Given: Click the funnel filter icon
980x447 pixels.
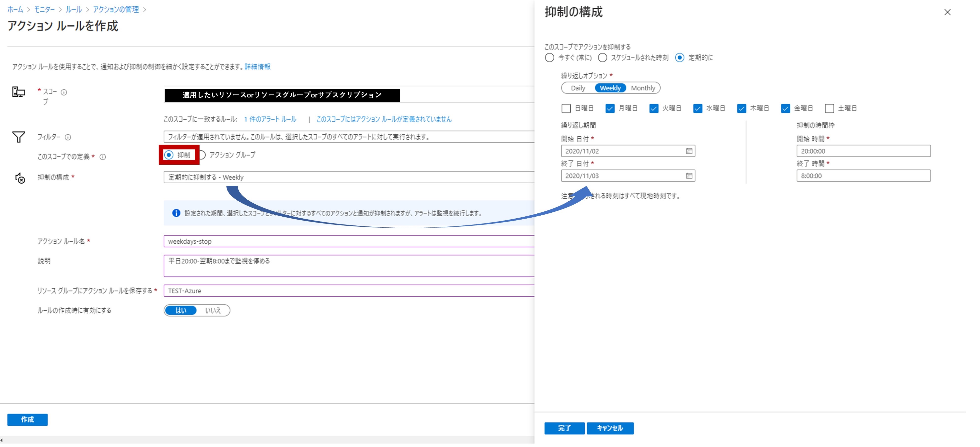Looking at the screenshot, I should click(x=19, y=137).
